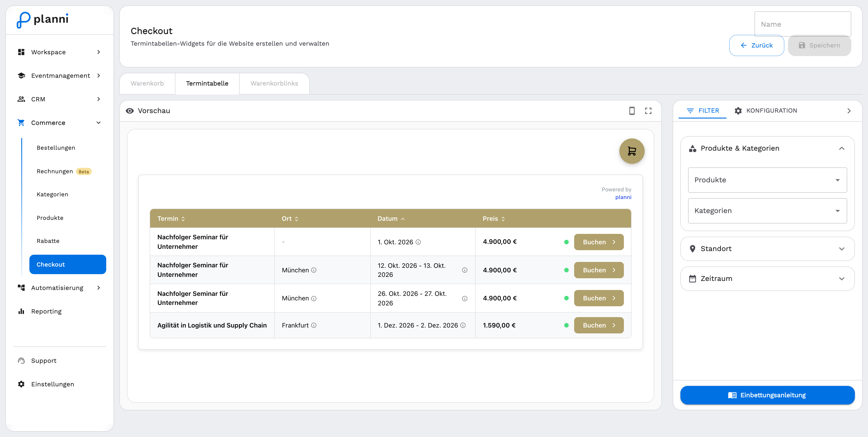Screen dimensions: 868x437
Task: Click info icon for 12. Okt. 2026 date range
Action: (x=465, y=270)
